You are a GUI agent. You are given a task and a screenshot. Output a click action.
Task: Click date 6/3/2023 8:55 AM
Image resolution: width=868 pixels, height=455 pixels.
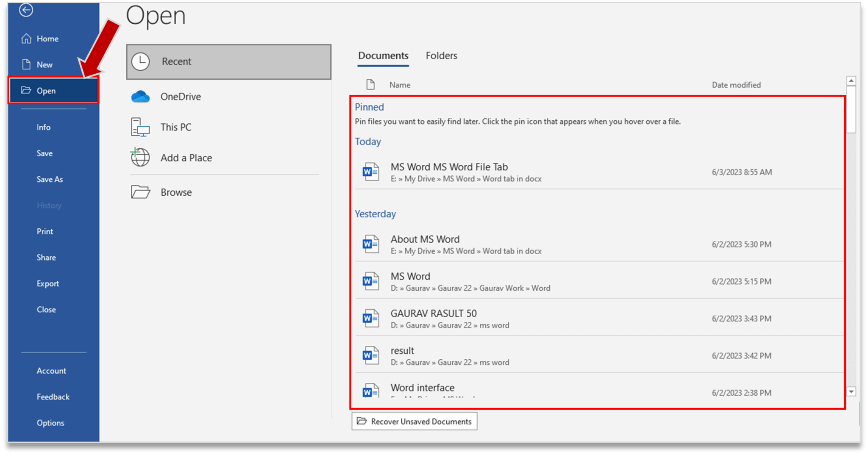pyautogui.click(x=742, y=172)
